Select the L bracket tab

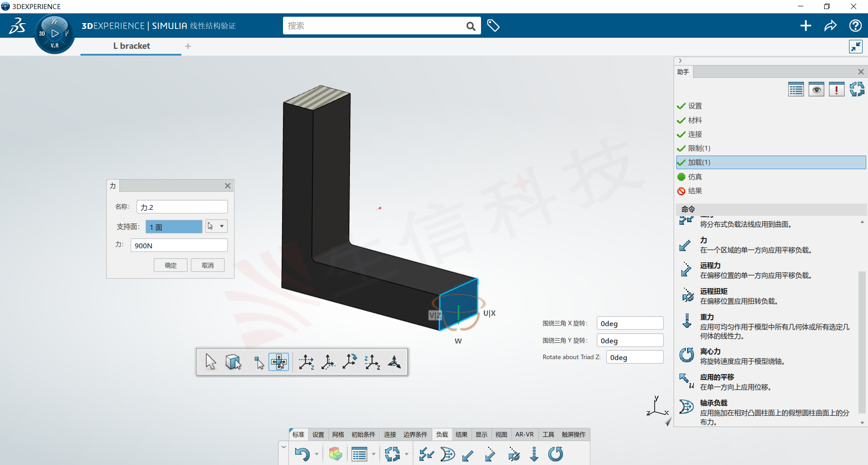click(x=131, y=46)
